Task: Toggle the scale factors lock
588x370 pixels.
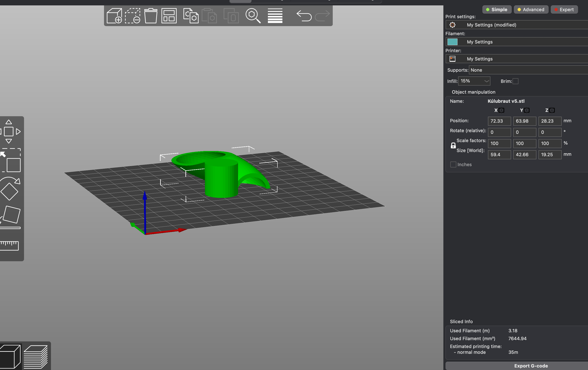Action: pos(453,146)
